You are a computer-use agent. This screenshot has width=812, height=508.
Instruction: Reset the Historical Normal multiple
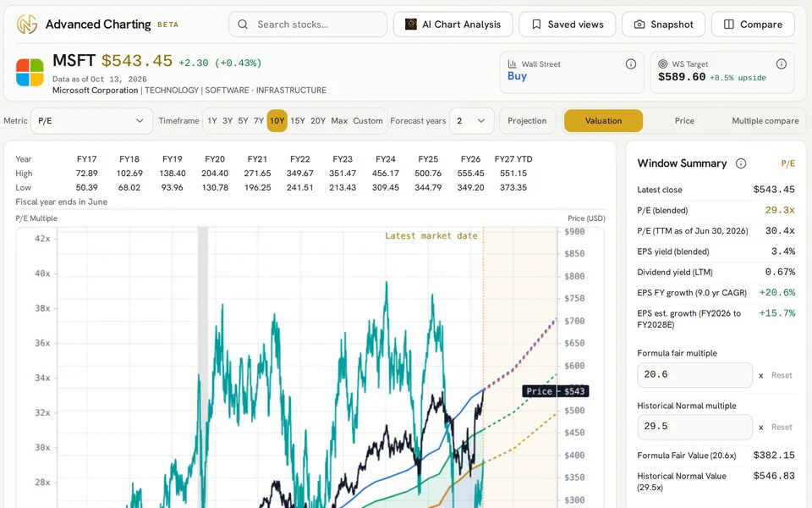click(x=782, y=427)
